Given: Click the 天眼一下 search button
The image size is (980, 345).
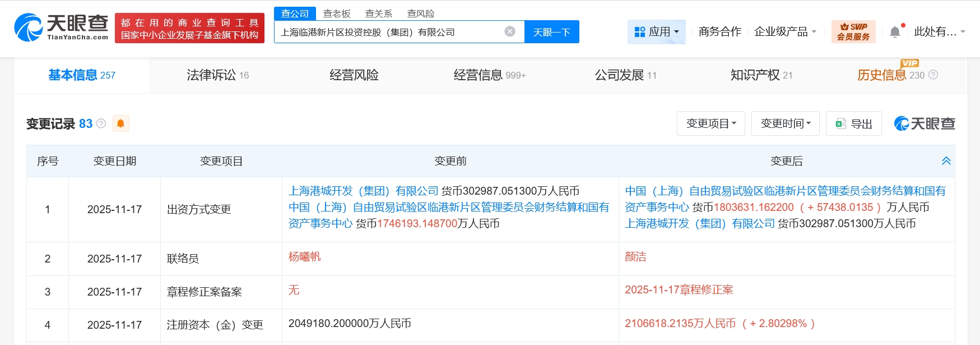Looking at the screenshot, I should point(551,32).
